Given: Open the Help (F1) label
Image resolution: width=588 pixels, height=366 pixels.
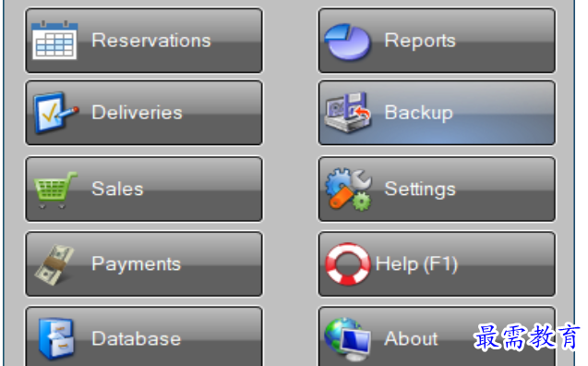Looking at the screenshot, I should 416,264.
